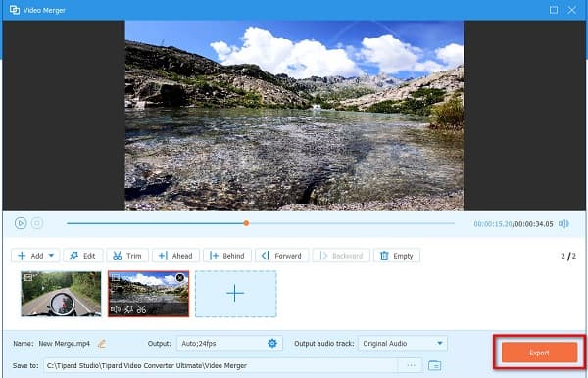Mute the preview volume speaker icon
This screenshot has width=588, height=378.
coord(563,224)
